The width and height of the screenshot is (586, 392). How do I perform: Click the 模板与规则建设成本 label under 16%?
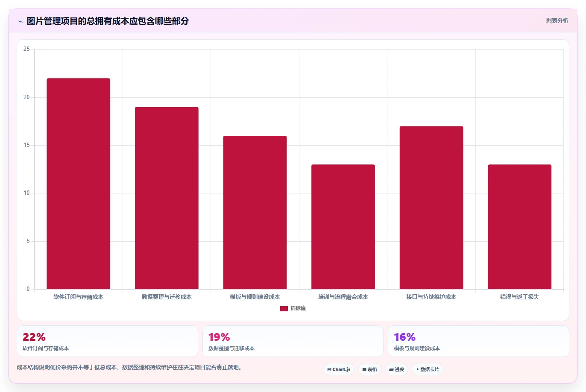pyautogui.click(x=417, y=348)
